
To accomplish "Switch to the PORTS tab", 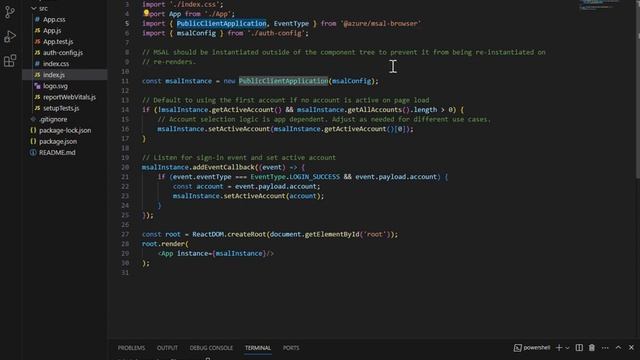I will coord(291,348).
